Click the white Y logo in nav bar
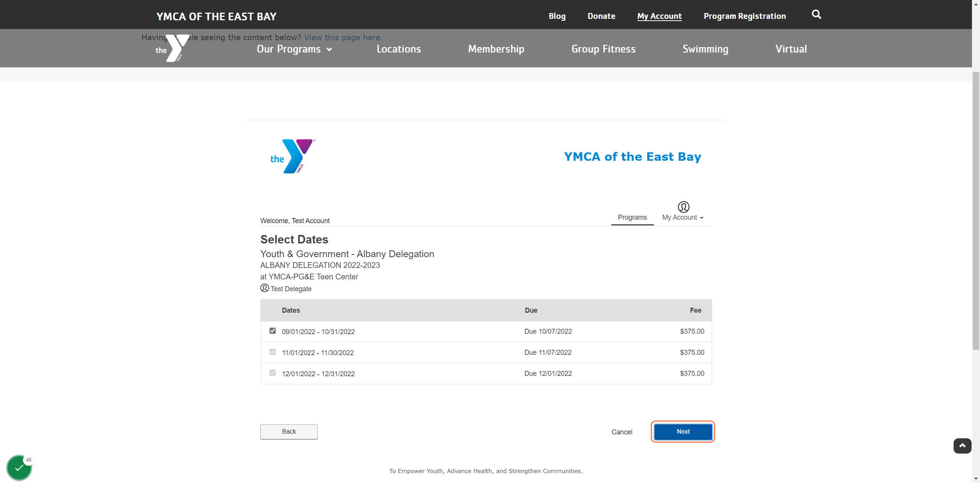The height and width of the screenshot is (483, 980). point(173,48)
